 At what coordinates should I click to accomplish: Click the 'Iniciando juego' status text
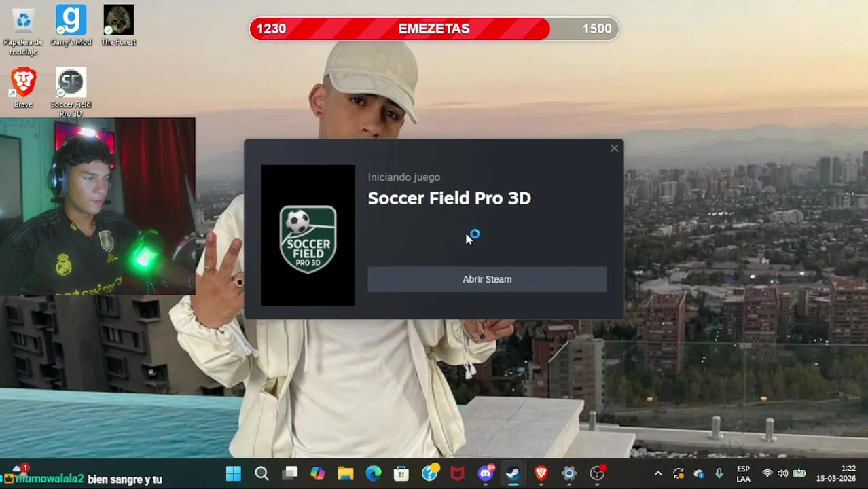coord(404,177)
